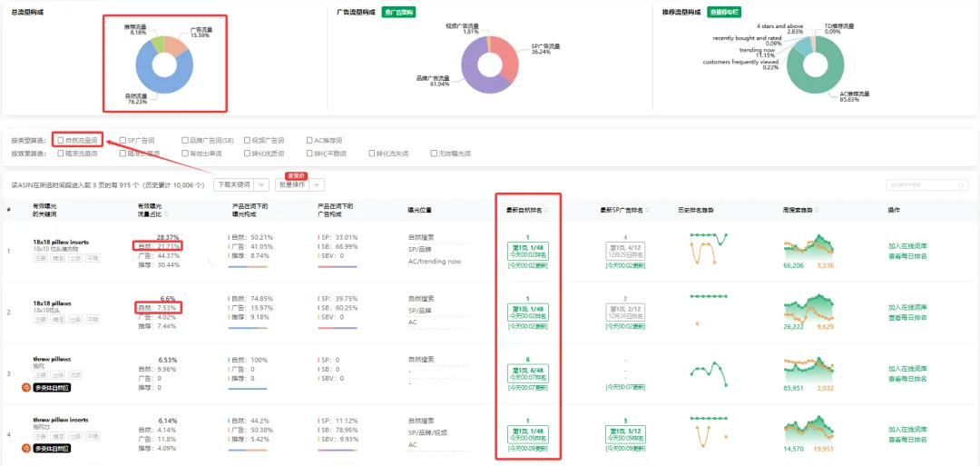980x466 pixels.
Task: Click sort icon next to 周搜索趋势
Action: (x=818, y=210)
